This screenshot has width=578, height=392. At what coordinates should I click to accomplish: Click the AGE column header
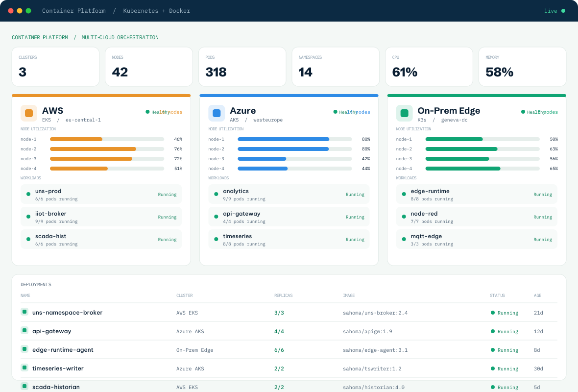point(537,295)
